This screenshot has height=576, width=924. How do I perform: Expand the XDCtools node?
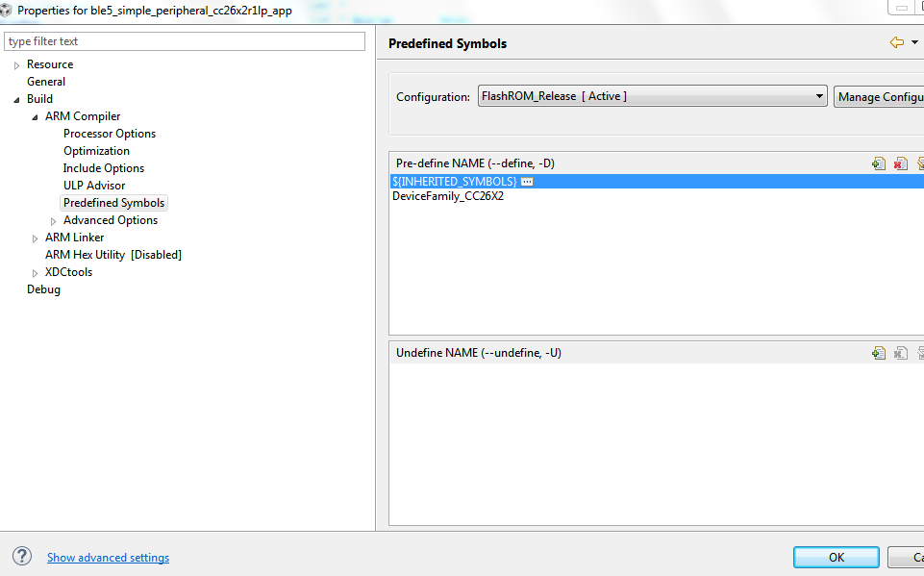36,273
